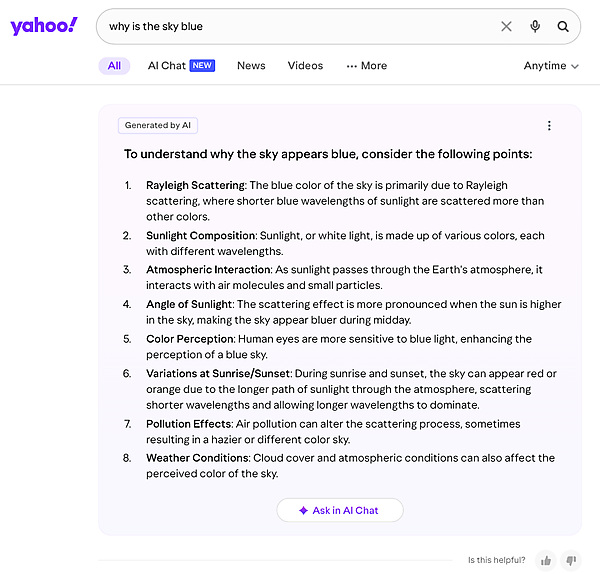Select the All results tab

114,66
